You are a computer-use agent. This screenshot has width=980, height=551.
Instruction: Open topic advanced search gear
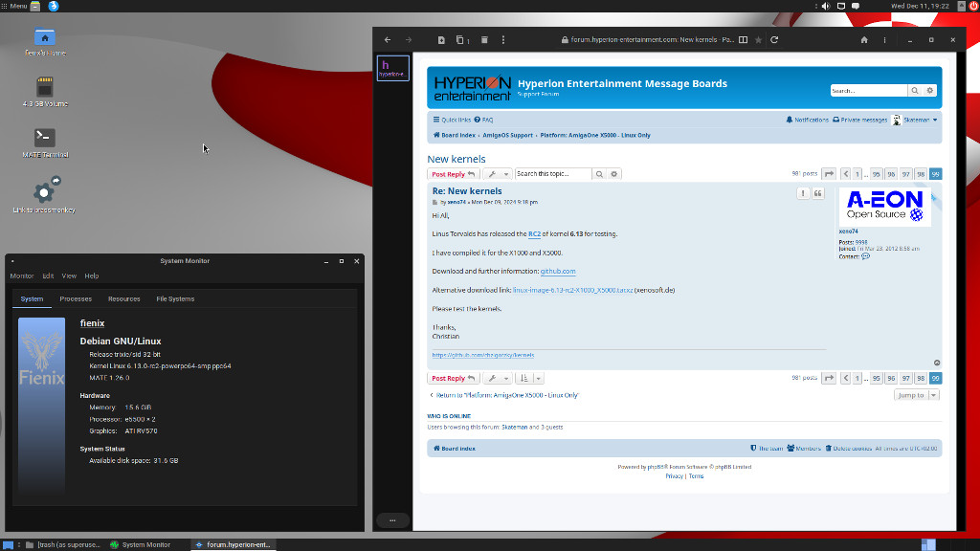tap(613, 174)
